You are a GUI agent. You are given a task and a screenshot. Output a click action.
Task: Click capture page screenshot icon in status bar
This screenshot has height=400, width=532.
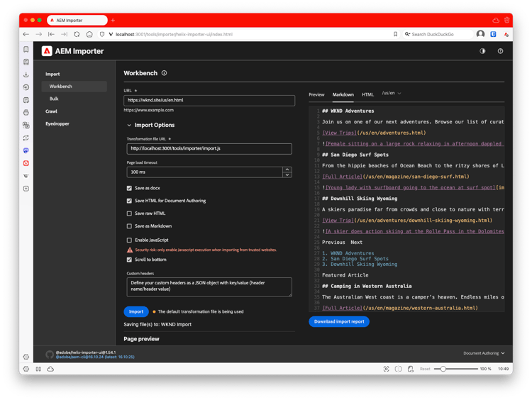(x=386, y=369)
